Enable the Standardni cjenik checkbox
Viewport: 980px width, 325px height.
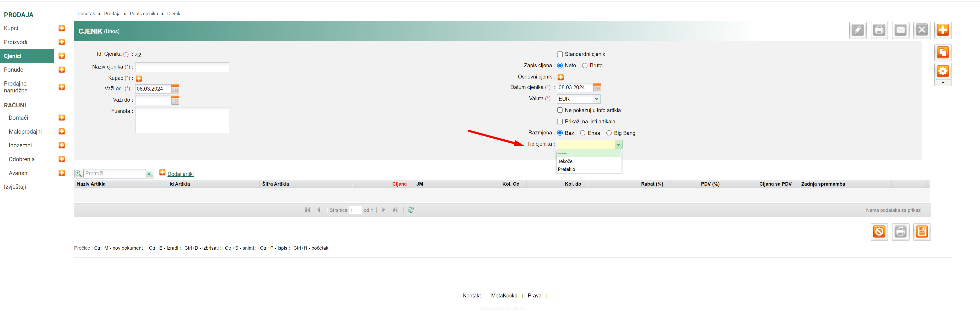pyautogui.click(x=560, y=55)
